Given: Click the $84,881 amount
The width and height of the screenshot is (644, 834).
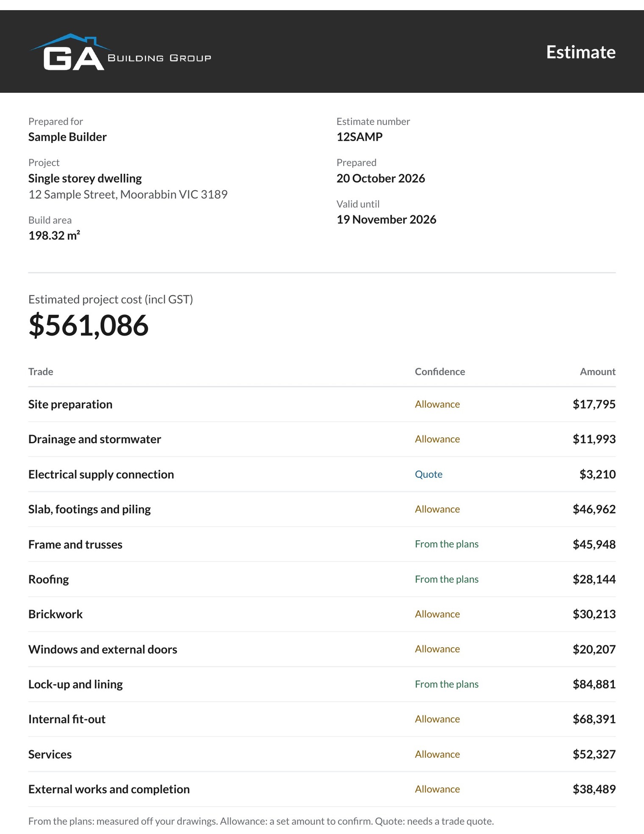Looking at the screenshot, I should [x=594, y=684].
